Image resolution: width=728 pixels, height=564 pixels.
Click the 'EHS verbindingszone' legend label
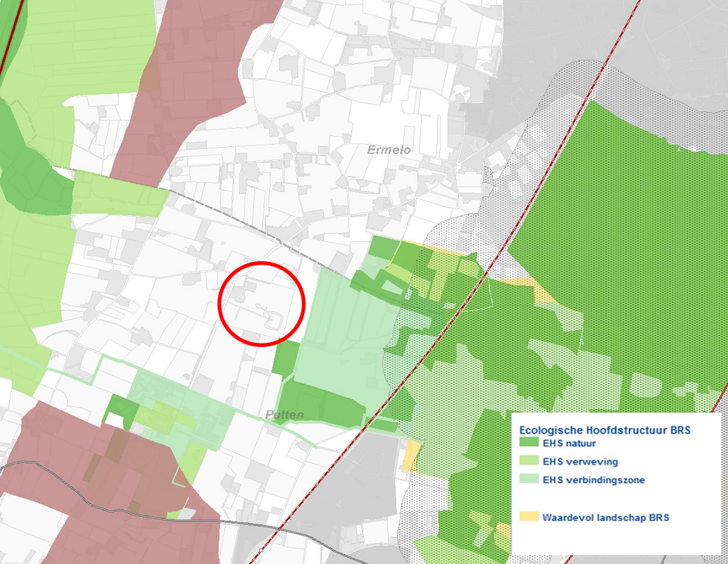594,480
